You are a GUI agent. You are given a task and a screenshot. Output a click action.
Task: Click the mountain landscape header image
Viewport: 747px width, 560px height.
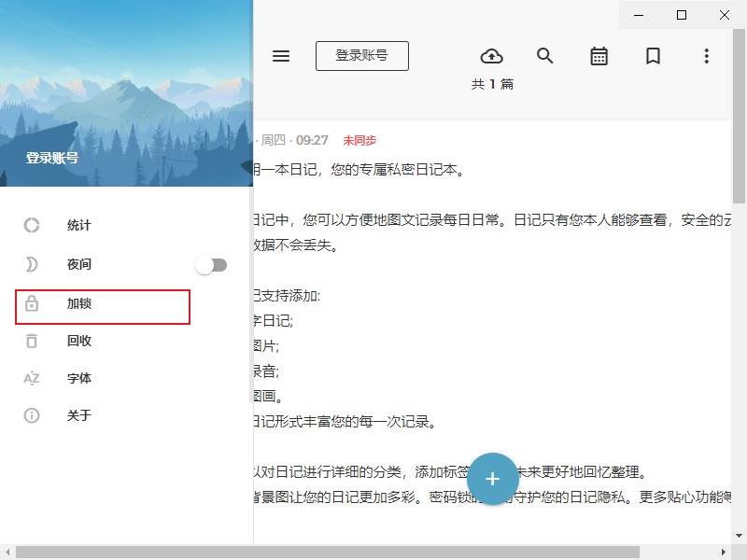[x=126, y=92]
